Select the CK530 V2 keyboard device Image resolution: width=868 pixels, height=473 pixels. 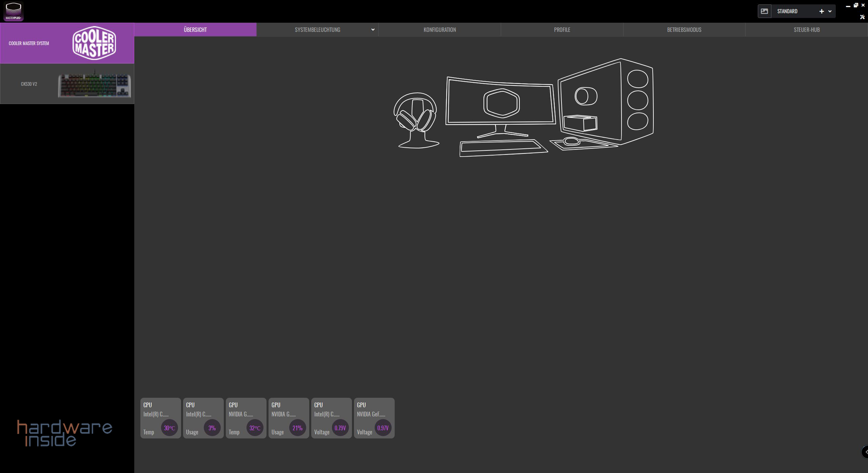click(67, 84)
